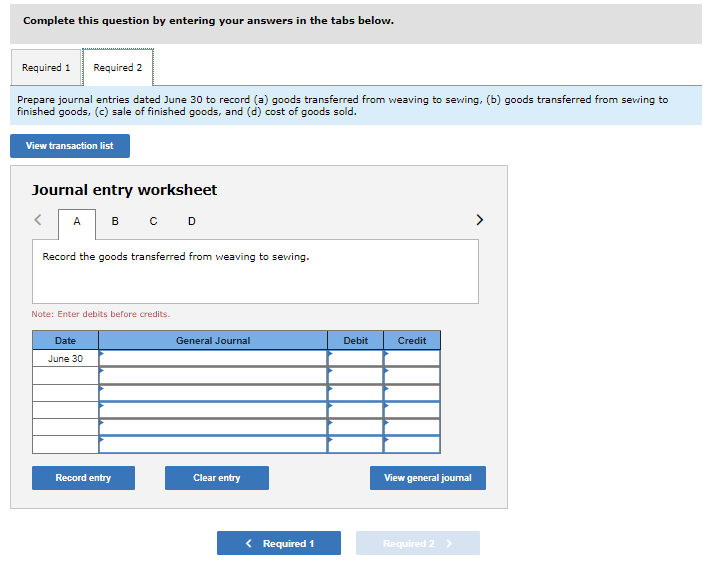Click the Credit field in the fifth row
Viewport: 709px width, 579px height.
pos(412,427)
